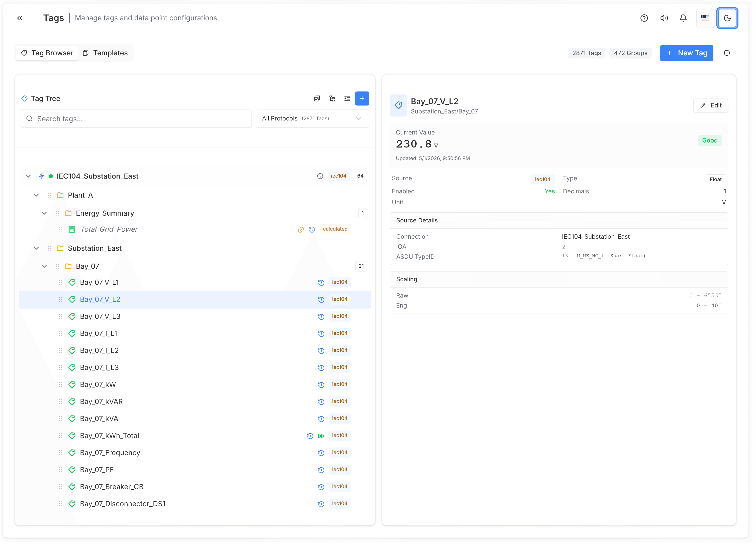Collapse the IEC104_Substation_East connection node
Viewport: 756px width, 544px height.
tap(28, 177)
